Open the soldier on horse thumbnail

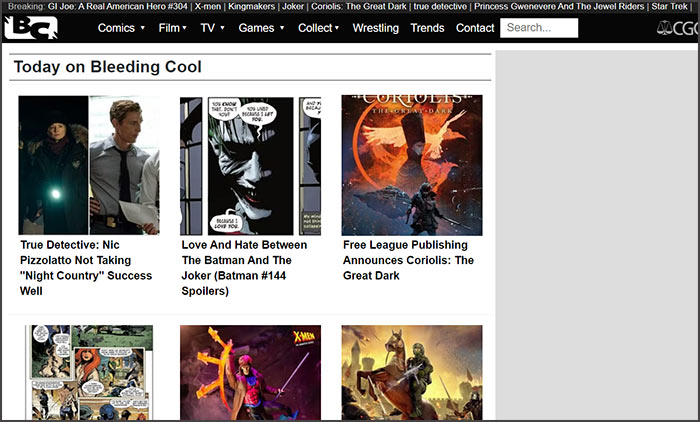(412, 372)
